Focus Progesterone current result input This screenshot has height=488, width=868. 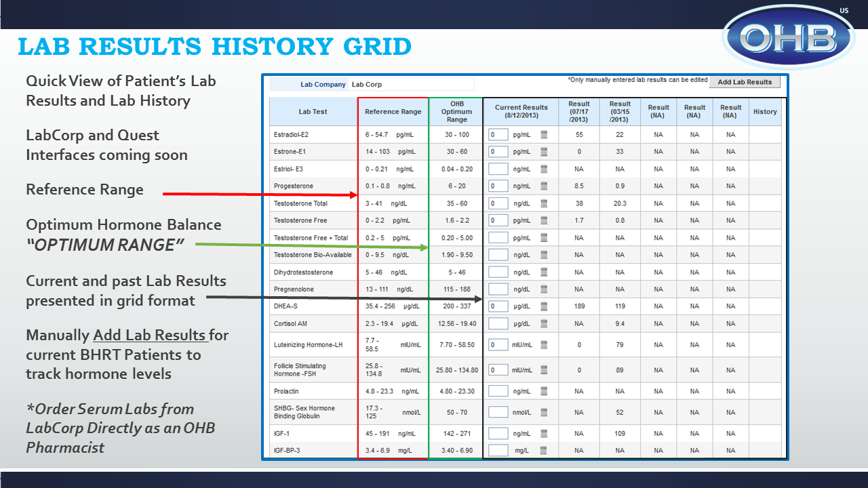coord(498,186)
